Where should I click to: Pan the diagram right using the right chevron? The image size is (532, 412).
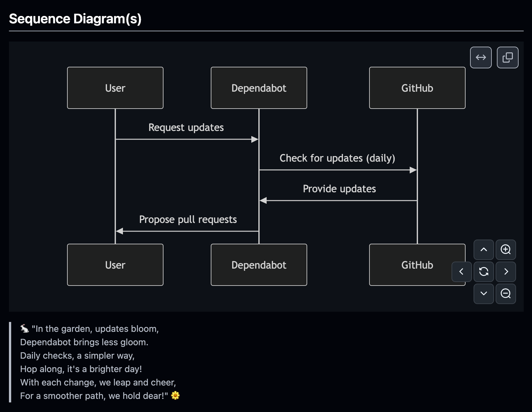point(506,272)
